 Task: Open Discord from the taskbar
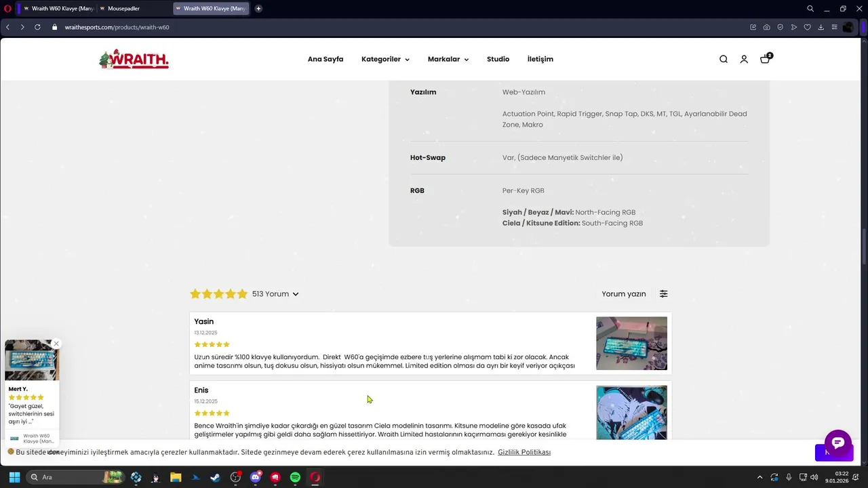click(x=255, y=477)
